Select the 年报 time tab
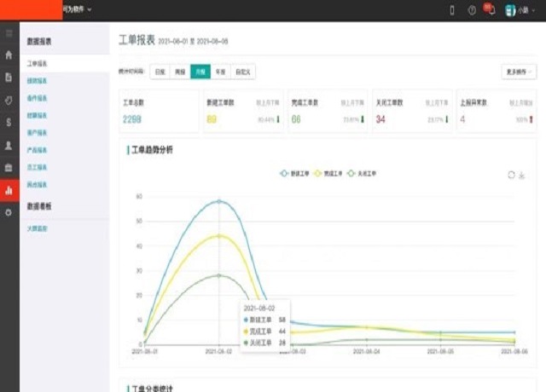The width and height of the screenshot is (546, 392). (x=220, y=72)
